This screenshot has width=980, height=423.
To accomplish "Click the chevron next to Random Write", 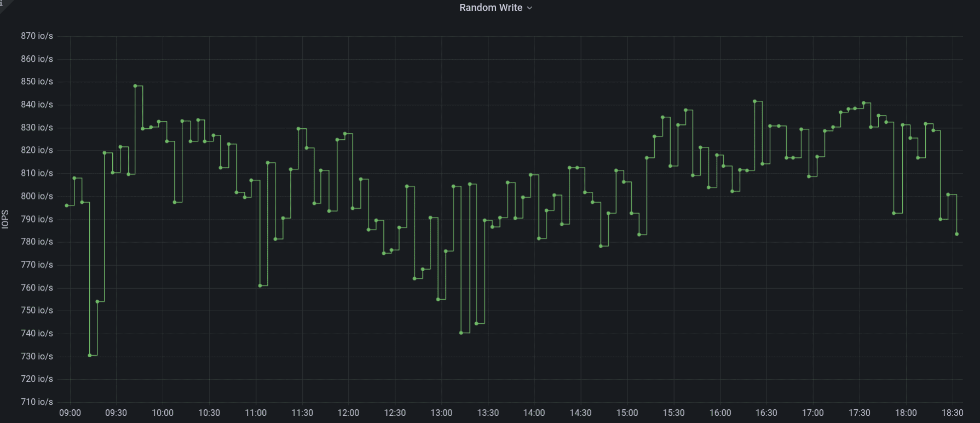I will coord(529,8).
